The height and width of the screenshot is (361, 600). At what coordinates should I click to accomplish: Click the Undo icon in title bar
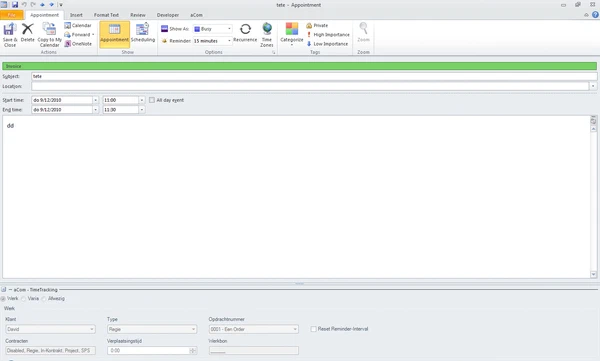point(24,5)
